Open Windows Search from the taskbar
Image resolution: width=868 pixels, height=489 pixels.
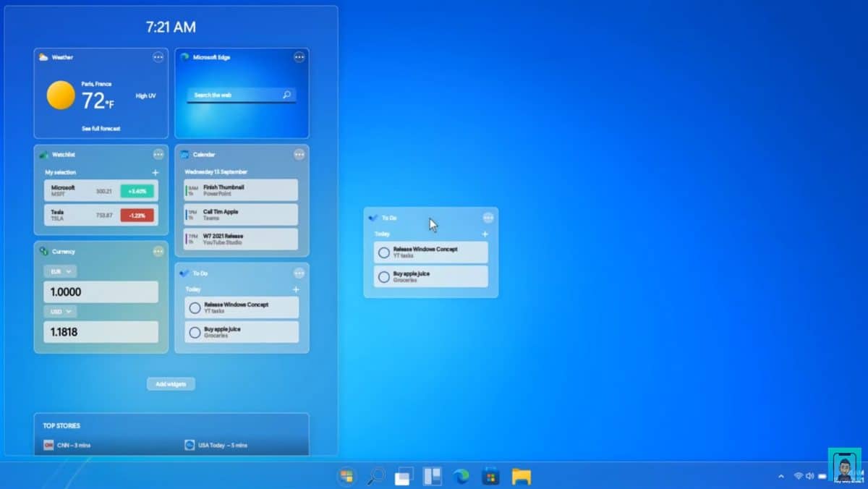pyautogui.click(x=375, y=477)
